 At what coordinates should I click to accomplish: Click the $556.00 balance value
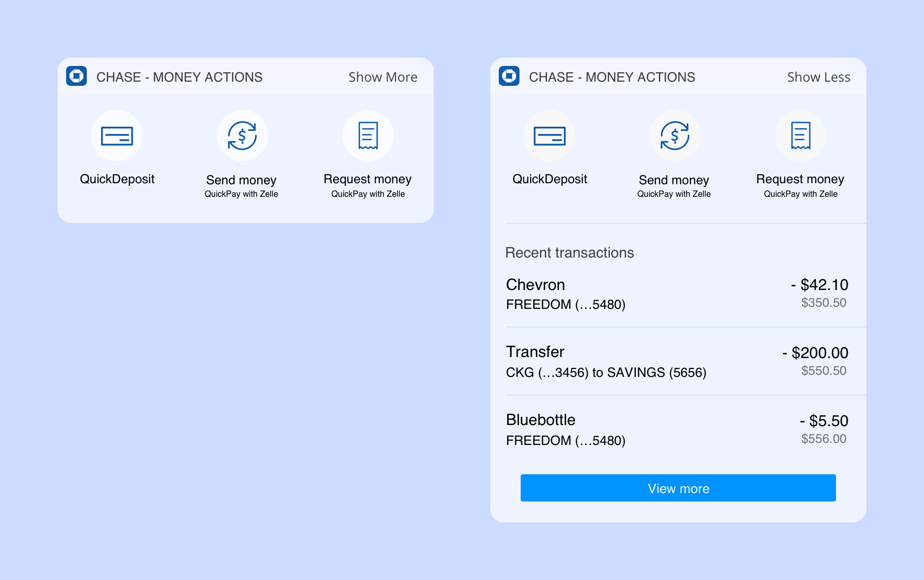pyautogui.click(x=824, y=439)
